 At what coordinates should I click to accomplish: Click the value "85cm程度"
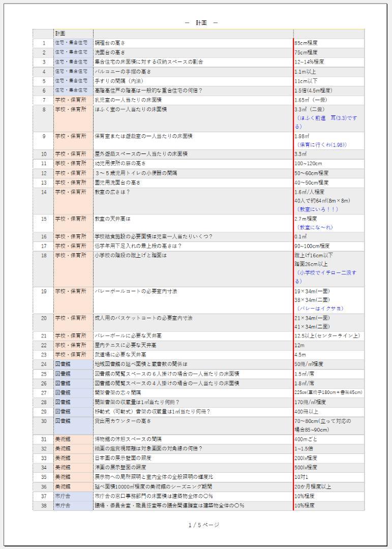tap(306, 43)
